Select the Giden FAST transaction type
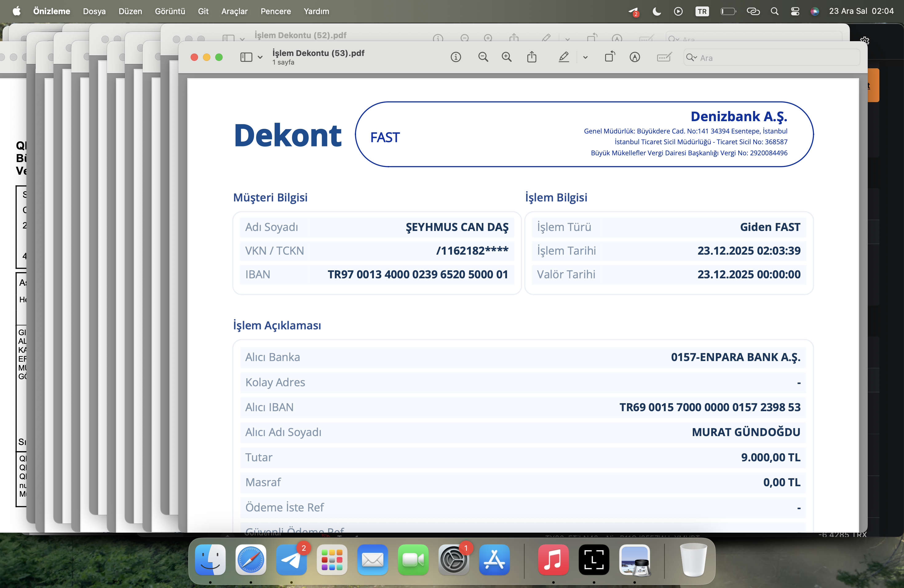 coord(770,227)
